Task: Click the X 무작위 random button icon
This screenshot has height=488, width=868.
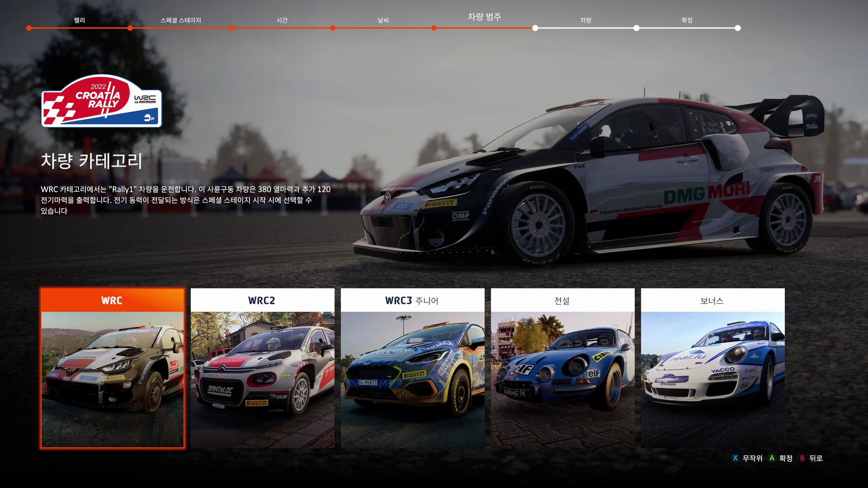Action: [735, 458]
